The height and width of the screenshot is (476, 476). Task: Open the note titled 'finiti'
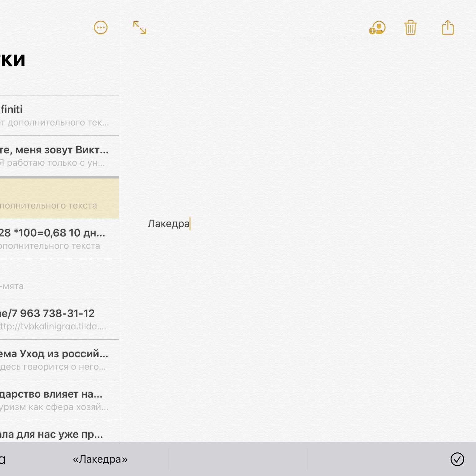[x=56, y=116]
